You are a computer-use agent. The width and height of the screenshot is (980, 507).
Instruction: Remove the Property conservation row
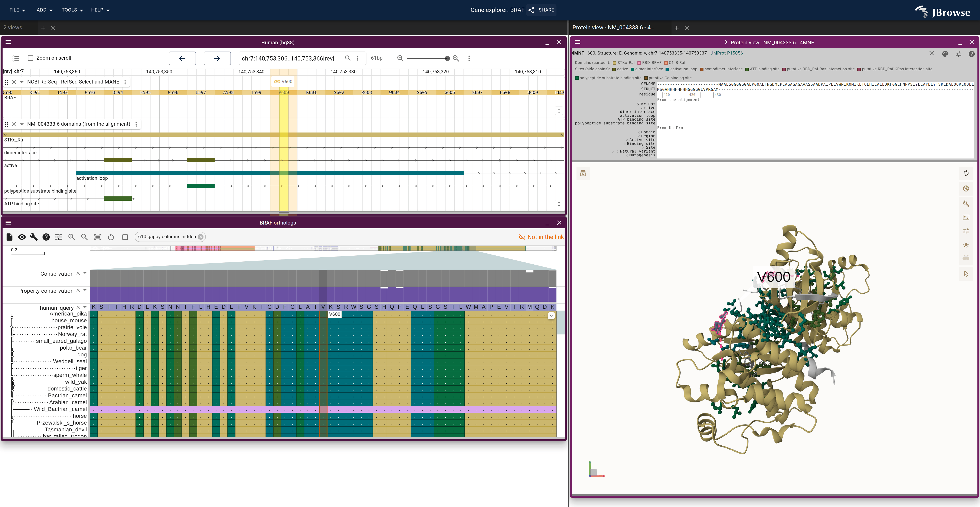(78, 291)
